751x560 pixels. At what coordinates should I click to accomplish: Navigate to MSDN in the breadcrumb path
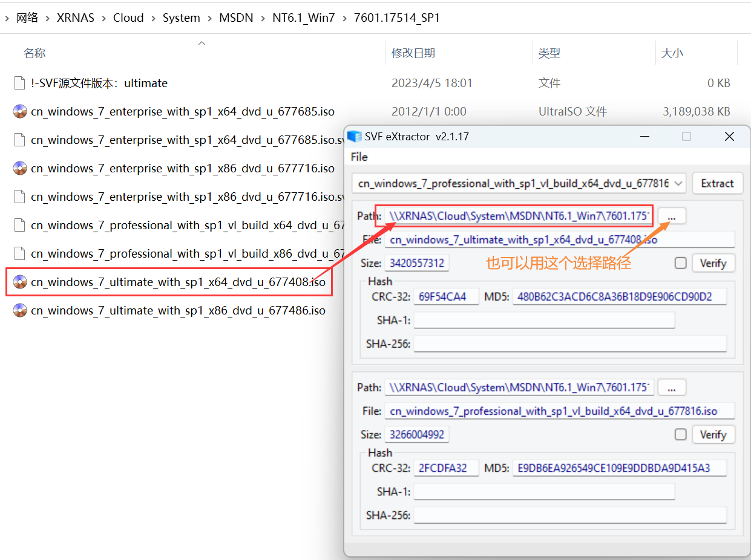click(x=236, y=18)
